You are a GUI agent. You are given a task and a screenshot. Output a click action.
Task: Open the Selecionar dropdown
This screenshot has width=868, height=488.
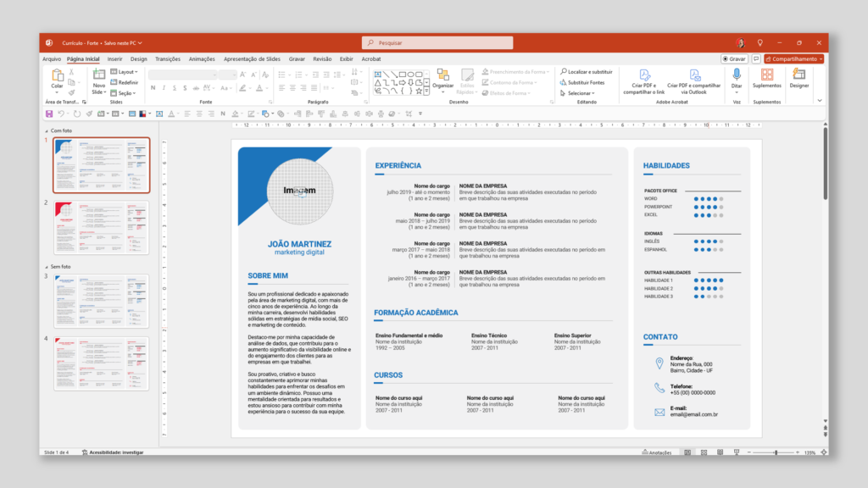click(x=580, y=93)
